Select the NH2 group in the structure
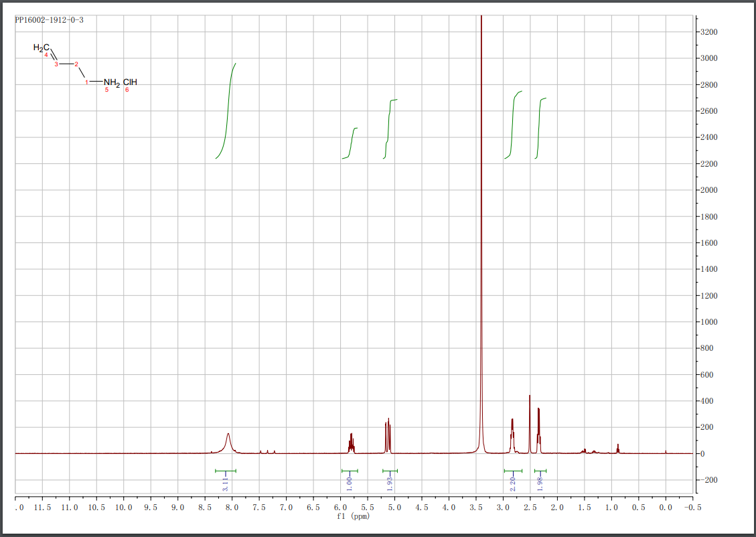756x537 pixels. 111,82
